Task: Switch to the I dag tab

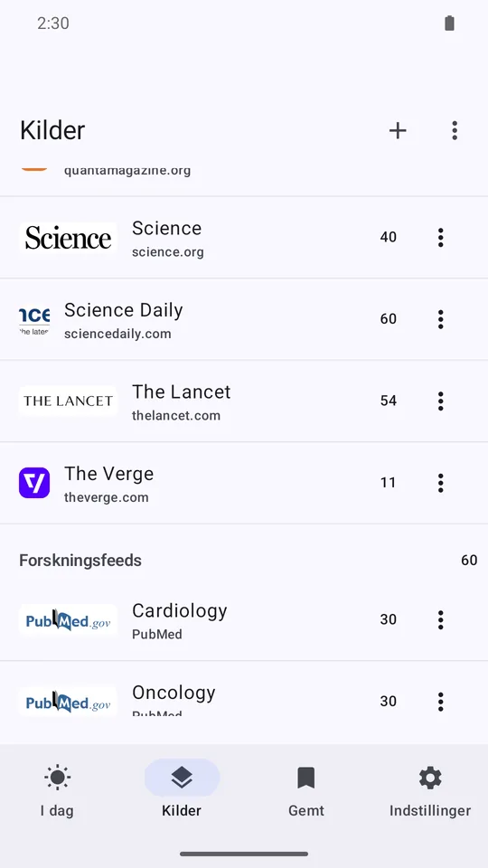Action: point(57,790)
